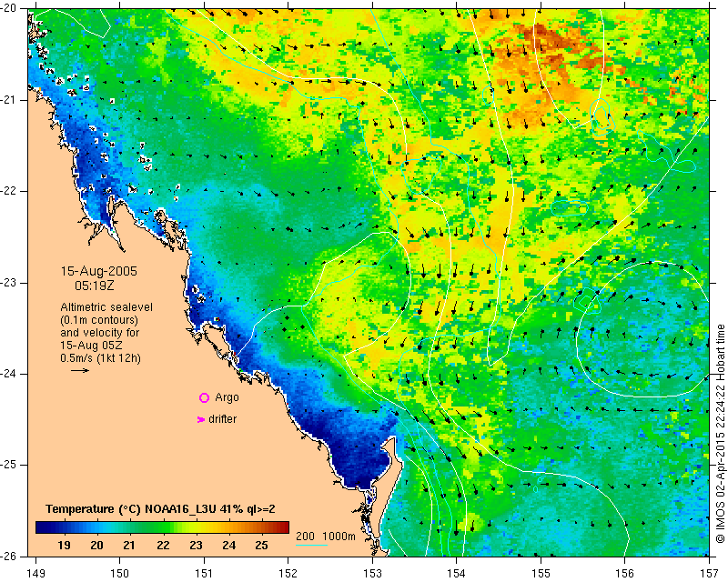This screenshot has width=728, height=582.
Task: Click the "200" isobath depth label
Action: point(305,537)
